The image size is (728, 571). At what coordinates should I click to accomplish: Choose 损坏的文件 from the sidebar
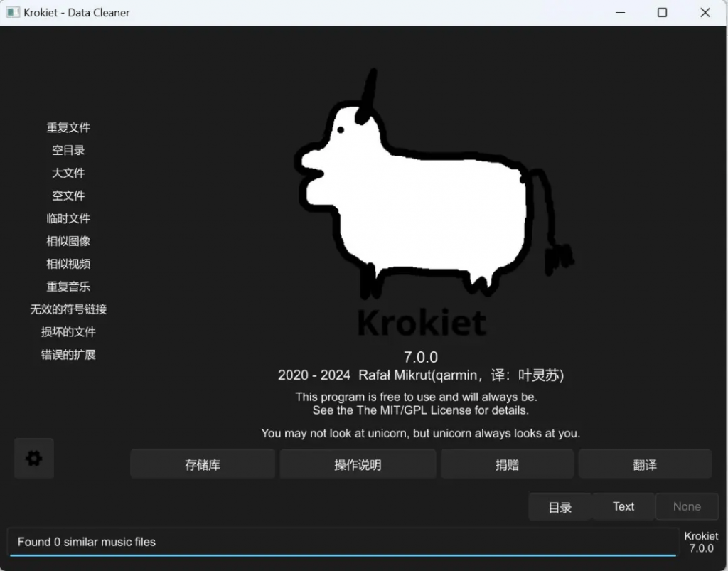pyautogui.click(x=68, y=333)
